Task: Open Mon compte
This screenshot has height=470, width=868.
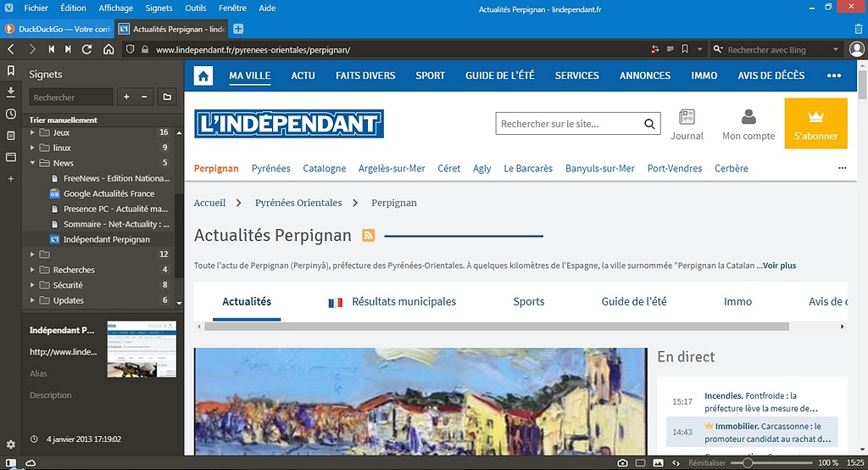Action: (x=748, y=125)
